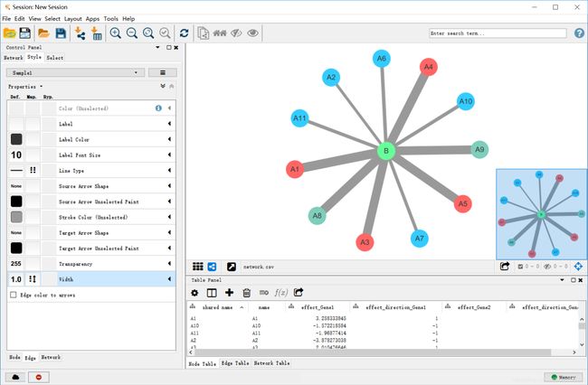Click the green B hub node
This screenshot has width=588, height=385.
pyautogui.click(x=386, y=151)
